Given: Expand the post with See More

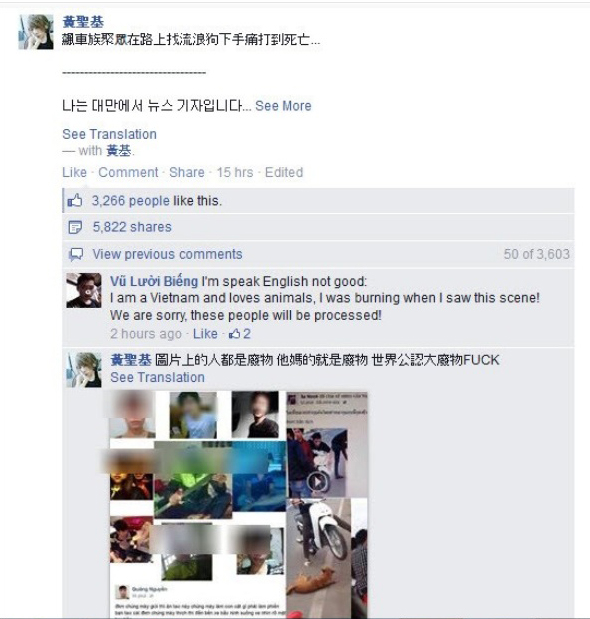Looking at the screenshot, I should pos(283,106).
